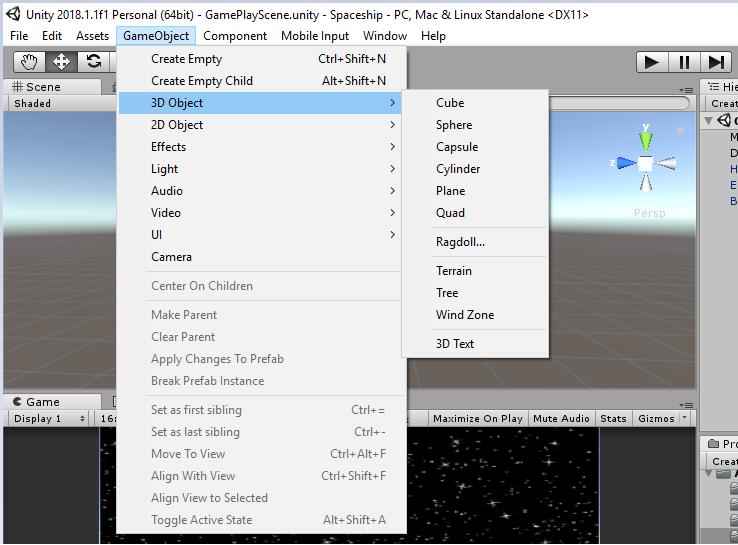Image resolution: width=738 pixels, height=545 pixels.
Task: Create a Tree object
Action: coord(475,293)
